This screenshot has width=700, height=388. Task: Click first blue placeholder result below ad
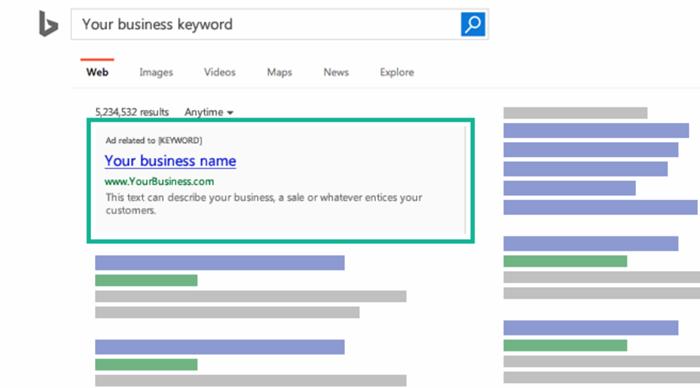[x=220, y=263]
